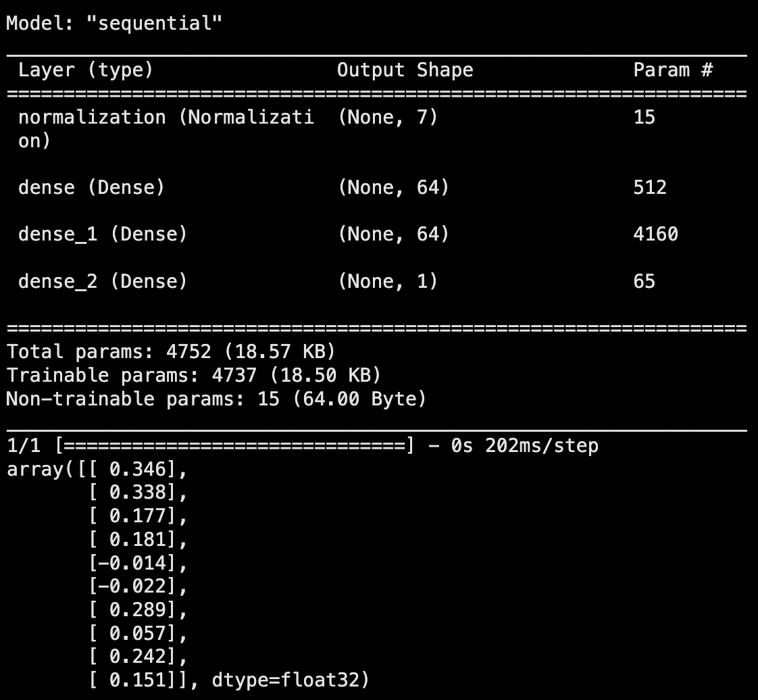
Task: Click the 1/1 step progress bar
Action: point(234,446)
